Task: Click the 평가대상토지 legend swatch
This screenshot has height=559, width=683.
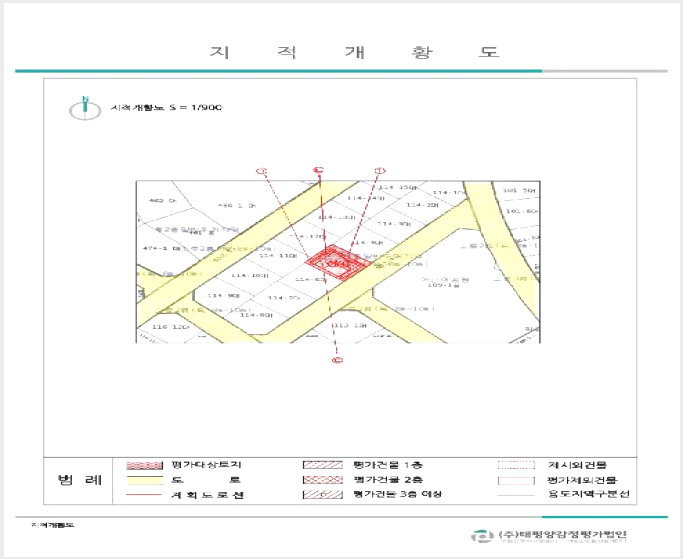Action: coord(145,465)
